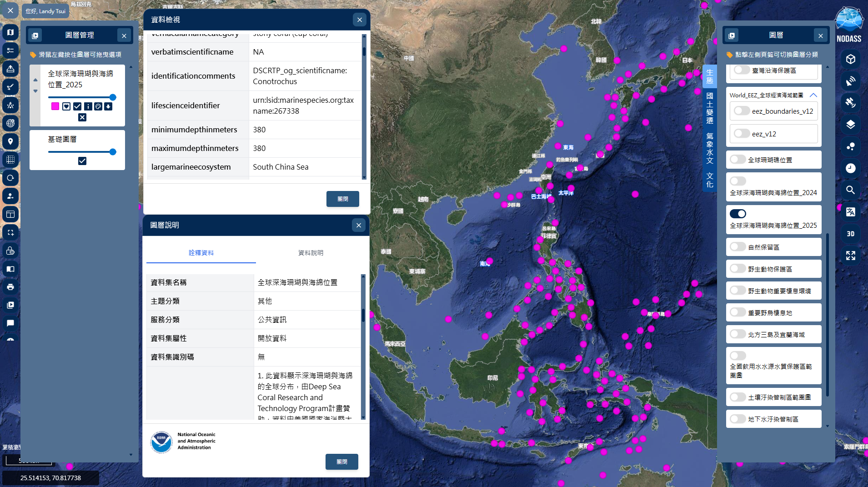
Task: Click 關閉 button in 圖層說明 dialog
Action: click(341, 462)
